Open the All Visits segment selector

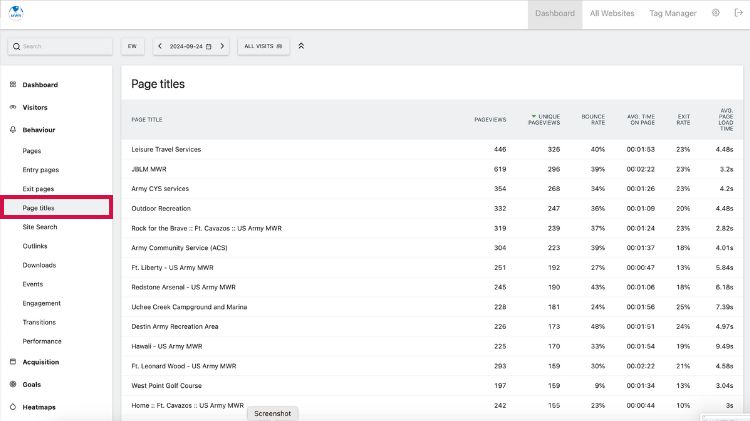[x=263, y=46]
